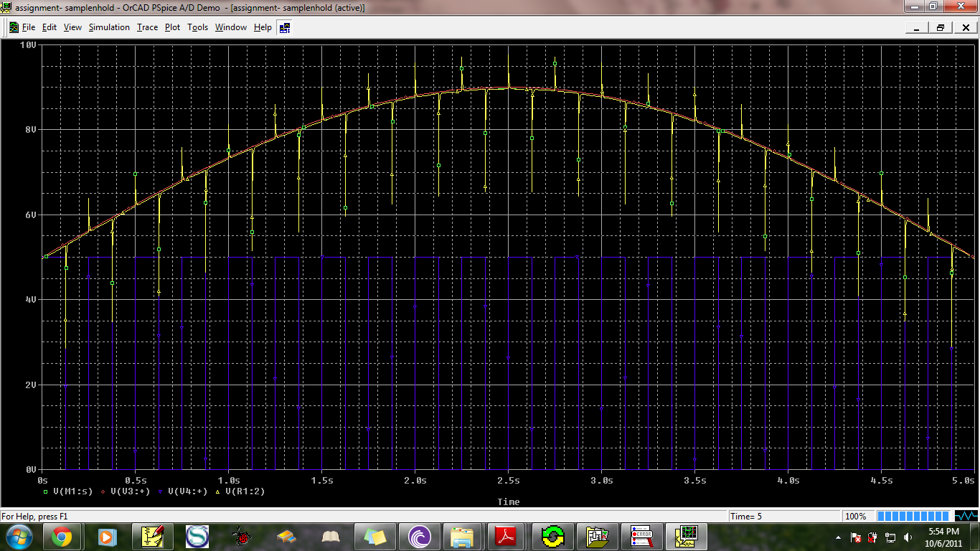980x551 pixels.
Task: Click the Time= 5 status field
Action: click(x=783, y=516)
